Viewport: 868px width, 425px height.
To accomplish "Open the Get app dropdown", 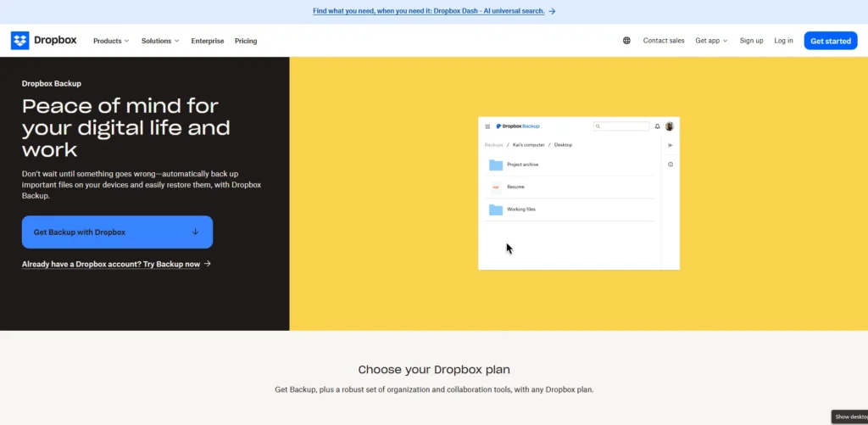I will pyautogui.click(x=711, y=41).
